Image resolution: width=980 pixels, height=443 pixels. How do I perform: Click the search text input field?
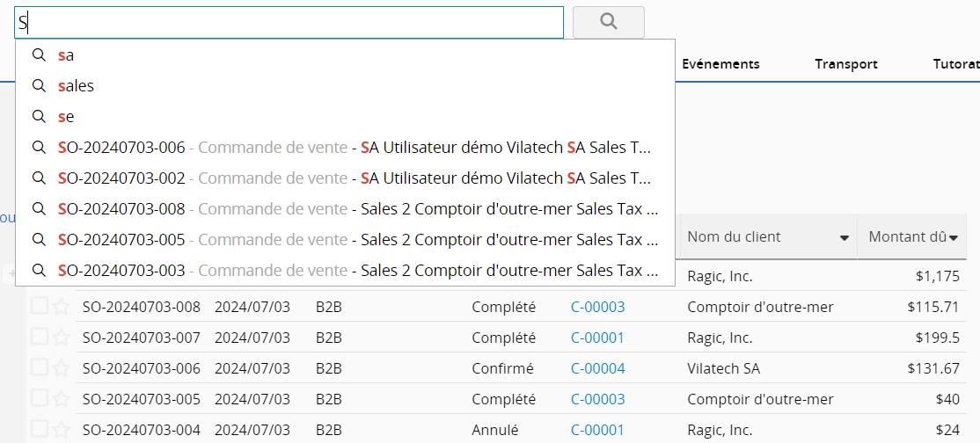[x=290, y=22]
